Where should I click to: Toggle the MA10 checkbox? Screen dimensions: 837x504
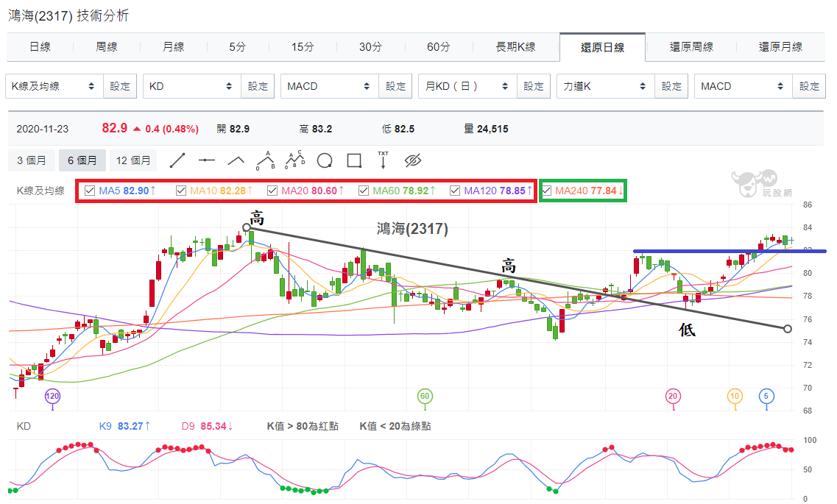(181, 191)
